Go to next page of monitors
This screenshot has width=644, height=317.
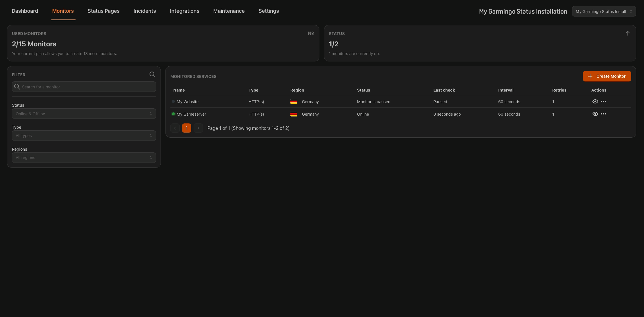198,128
